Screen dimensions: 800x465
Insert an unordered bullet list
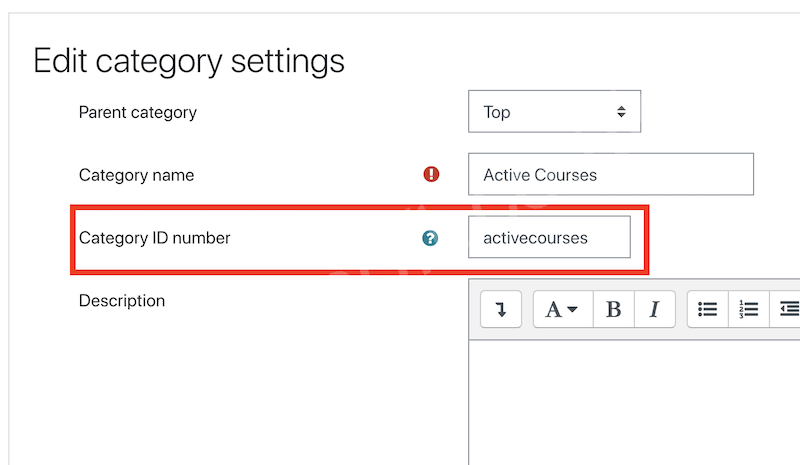708,309
